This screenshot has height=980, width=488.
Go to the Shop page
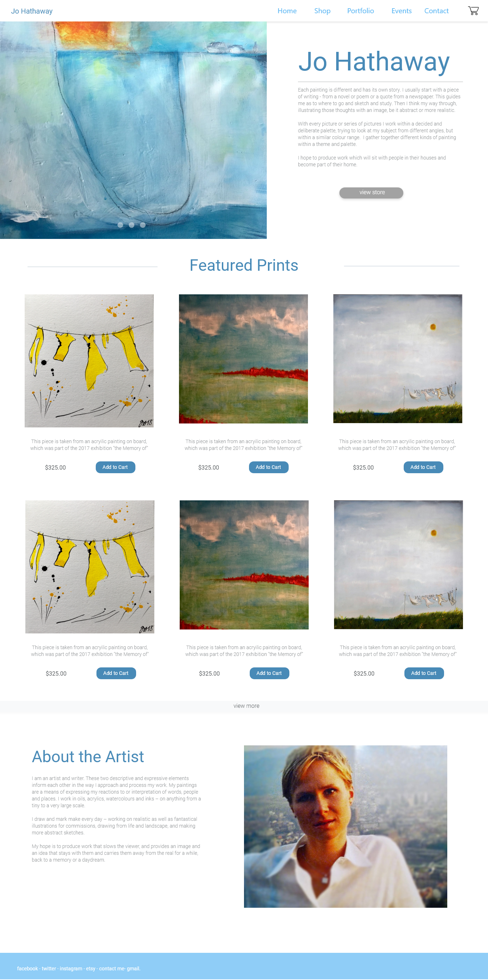point(322,11)
